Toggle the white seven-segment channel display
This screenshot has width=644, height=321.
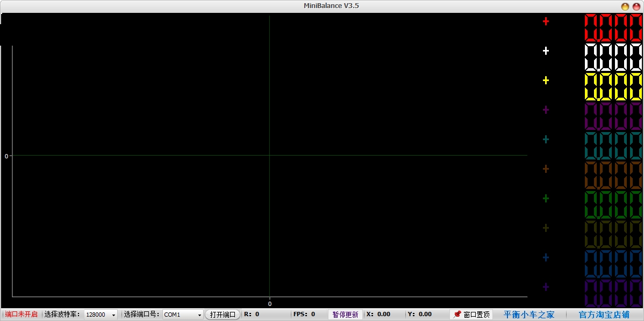[x=613, y=57]
